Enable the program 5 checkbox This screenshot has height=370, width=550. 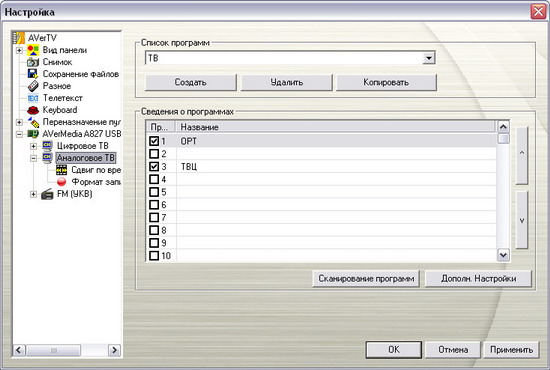coord(154,192)
